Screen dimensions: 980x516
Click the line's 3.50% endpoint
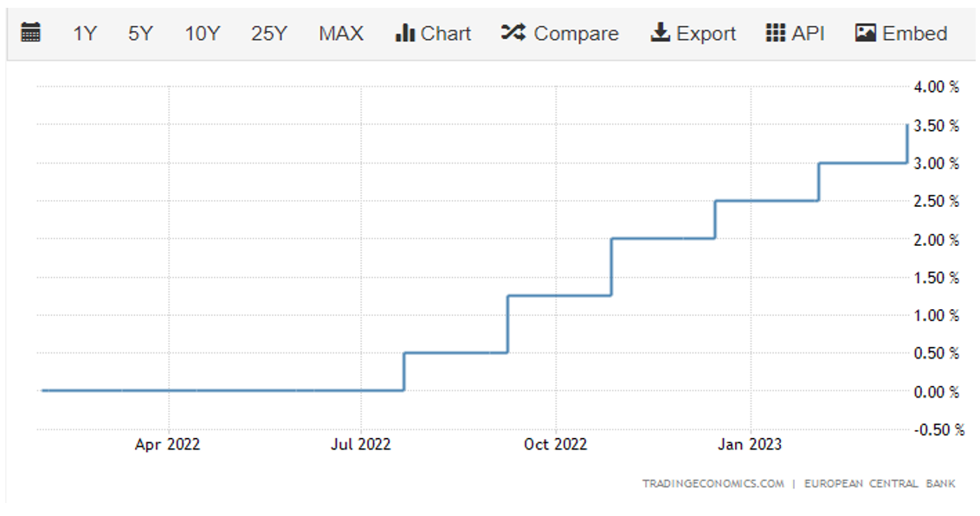906,126
